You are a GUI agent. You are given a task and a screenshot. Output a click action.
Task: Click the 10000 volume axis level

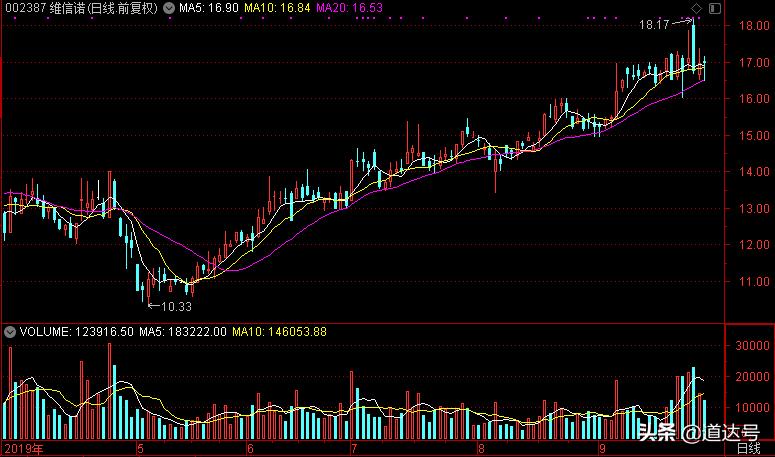point(752,408)
